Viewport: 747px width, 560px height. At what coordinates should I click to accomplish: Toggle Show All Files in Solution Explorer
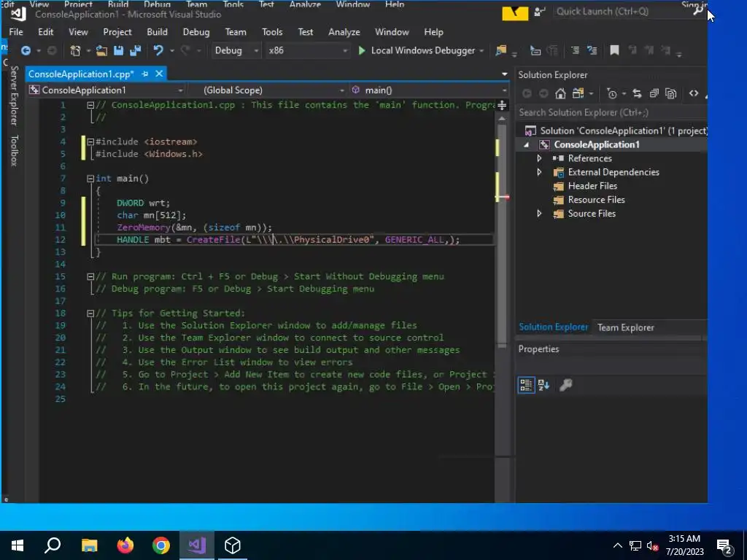(x=671, y=93)
